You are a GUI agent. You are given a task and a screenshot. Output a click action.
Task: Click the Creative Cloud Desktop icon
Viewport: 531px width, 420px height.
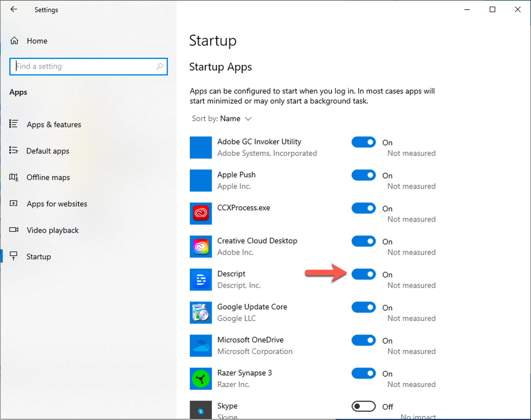(x=201, y=247)
